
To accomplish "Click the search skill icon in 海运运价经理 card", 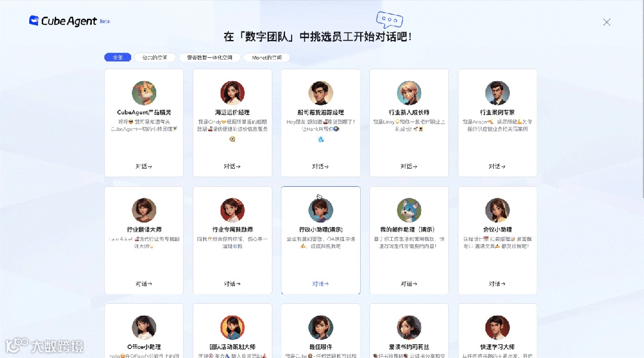I will click(x=233, y=139).
